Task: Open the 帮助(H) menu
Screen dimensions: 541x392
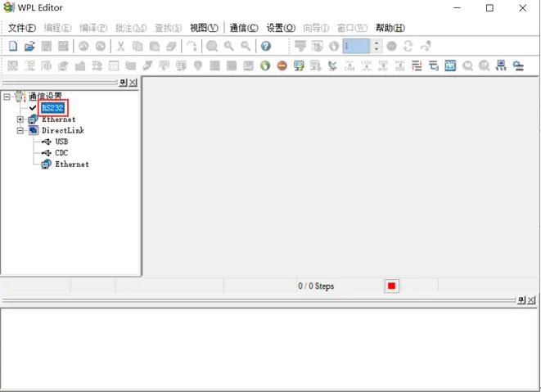Action: click(390, 28)
